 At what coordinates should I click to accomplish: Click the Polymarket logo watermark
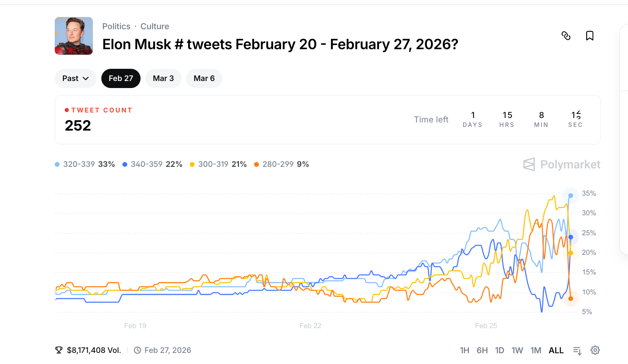tap(561, 164)
